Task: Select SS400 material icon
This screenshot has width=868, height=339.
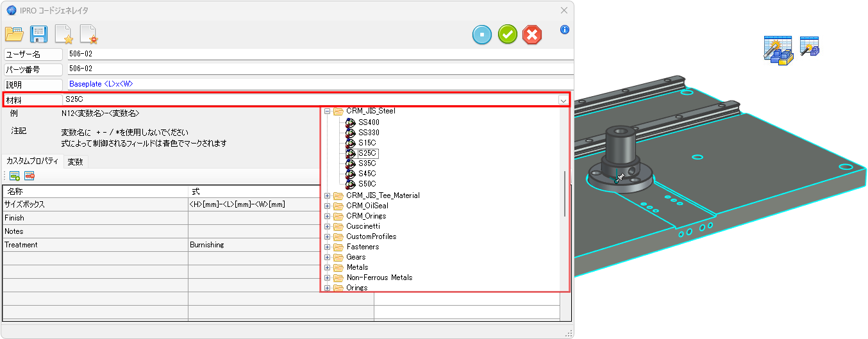Action: [x=351, y=122]
